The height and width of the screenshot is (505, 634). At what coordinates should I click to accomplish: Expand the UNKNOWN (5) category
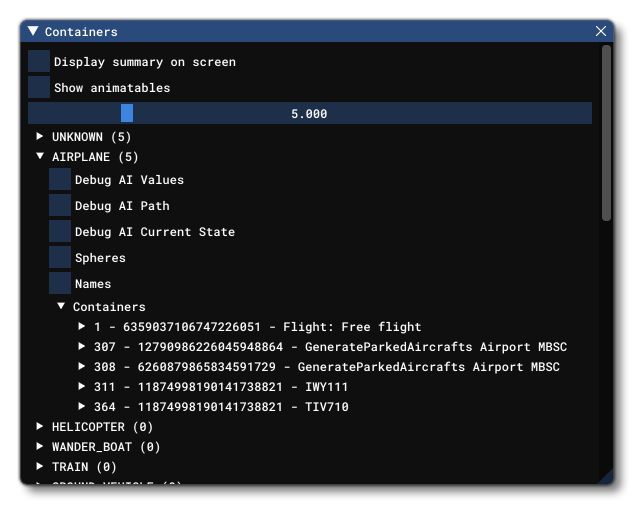[x=40, y=136]
